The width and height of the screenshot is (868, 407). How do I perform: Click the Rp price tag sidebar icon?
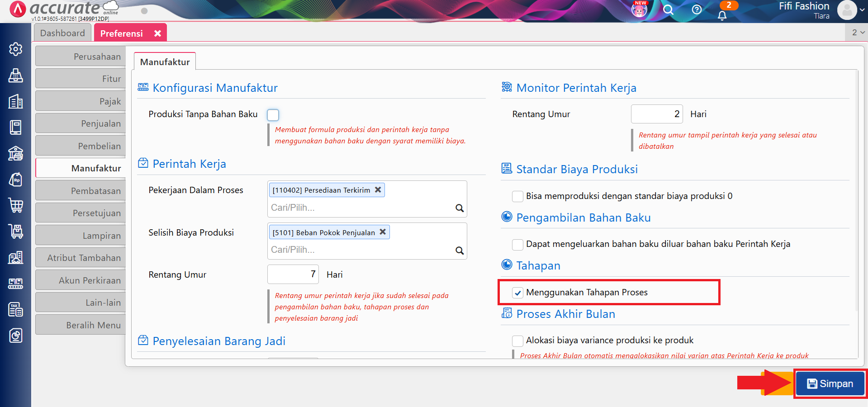[x=16, y=180]
